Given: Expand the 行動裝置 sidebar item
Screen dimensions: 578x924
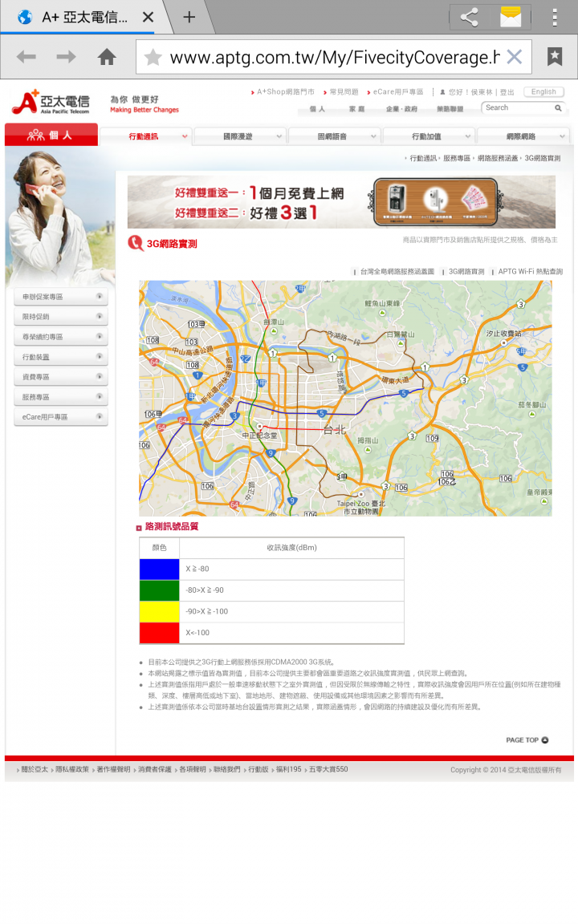Looking at the screenshot, I should coord(61,356).
